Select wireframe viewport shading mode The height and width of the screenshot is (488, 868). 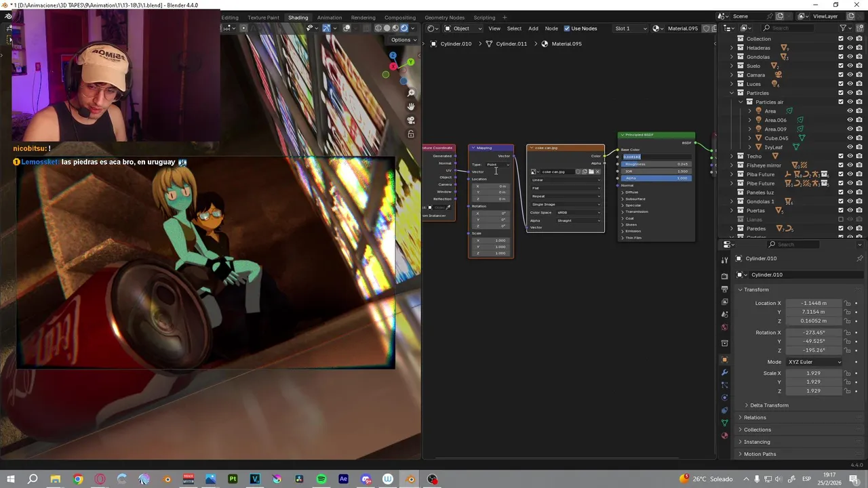point(378,28)
